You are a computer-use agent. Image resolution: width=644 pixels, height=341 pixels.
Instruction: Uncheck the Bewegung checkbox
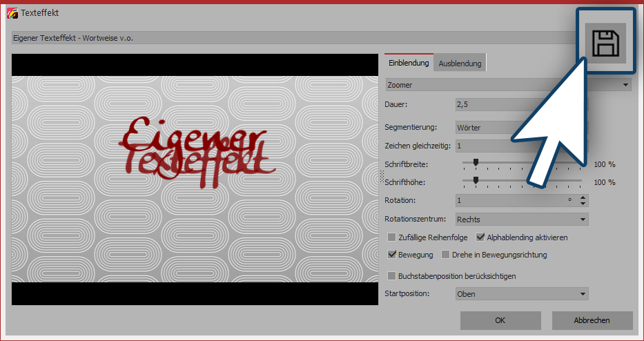[x=392, y=255]
